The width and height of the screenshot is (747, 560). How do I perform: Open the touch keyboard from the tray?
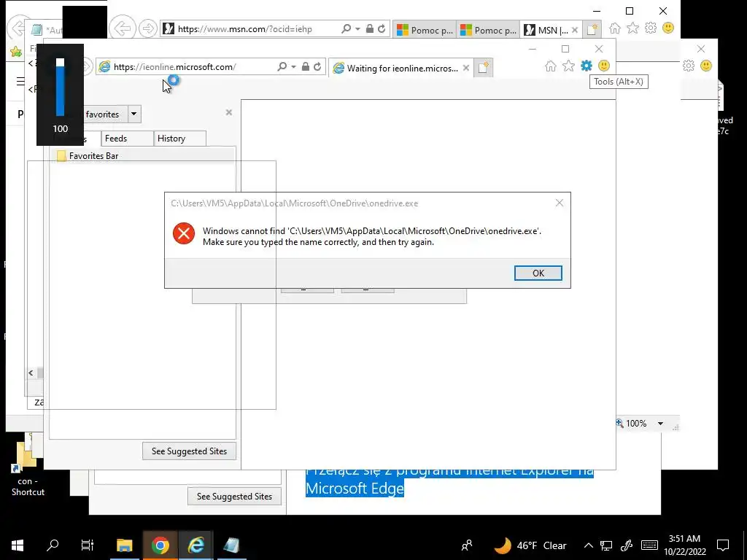(649, 545)
